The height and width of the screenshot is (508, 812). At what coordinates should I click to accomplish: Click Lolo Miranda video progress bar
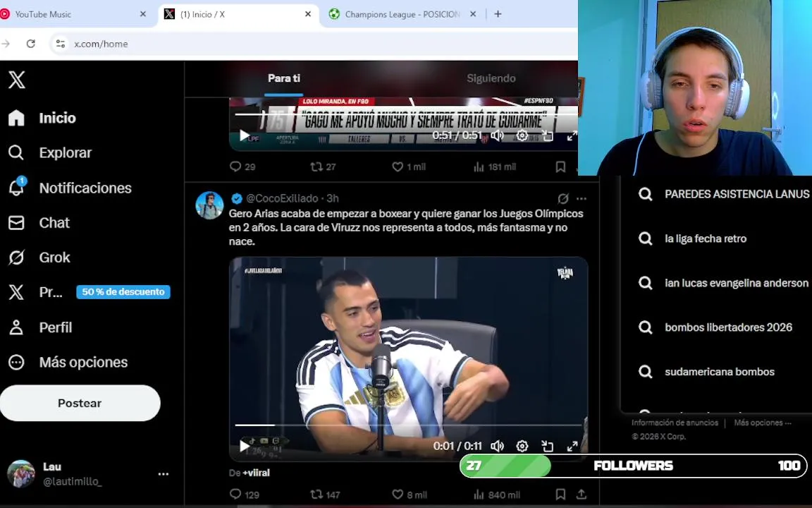coord(407,114)
